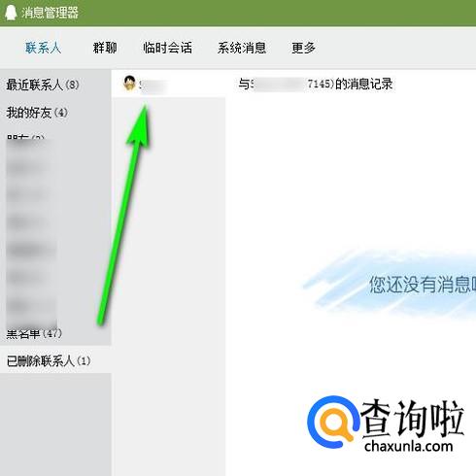Click the 查询啦 watermark text
This screenshot has width=476, height=476.
click(x=413, y=418)
